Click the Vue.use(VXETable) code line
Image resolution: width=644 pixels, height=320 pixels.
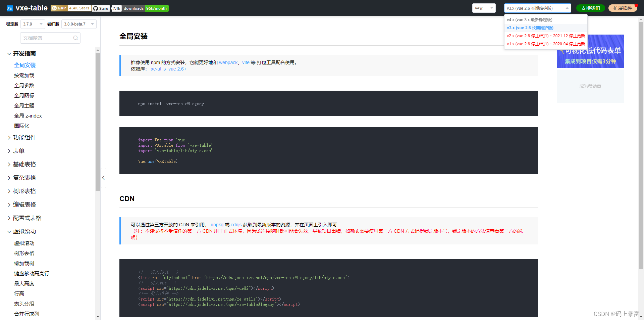(x=158, y=162)
